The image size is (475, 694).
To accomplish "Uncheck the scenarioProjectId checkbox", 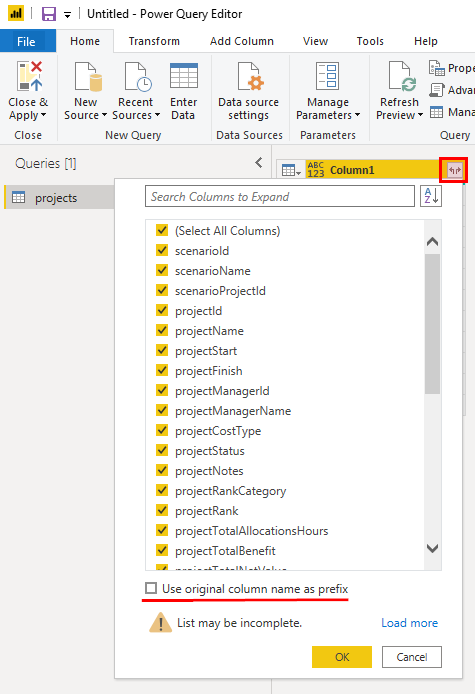I will click(x=162, y=290).
